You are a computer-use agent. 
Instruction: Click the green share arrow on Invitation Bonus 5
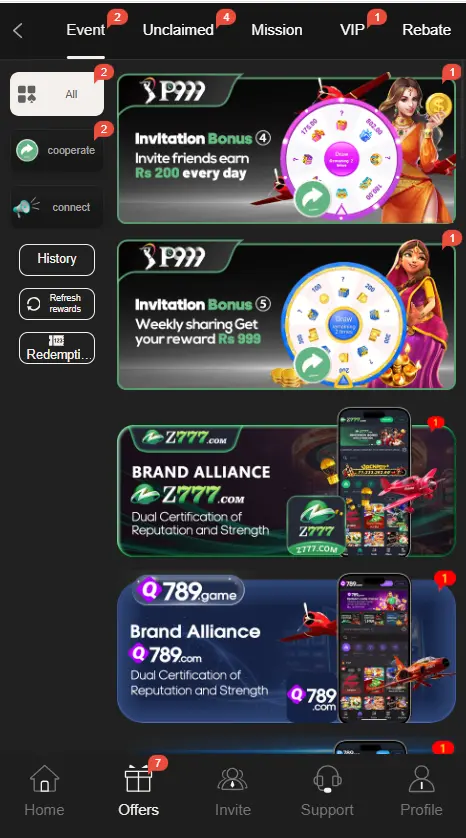tap(313, 364)
